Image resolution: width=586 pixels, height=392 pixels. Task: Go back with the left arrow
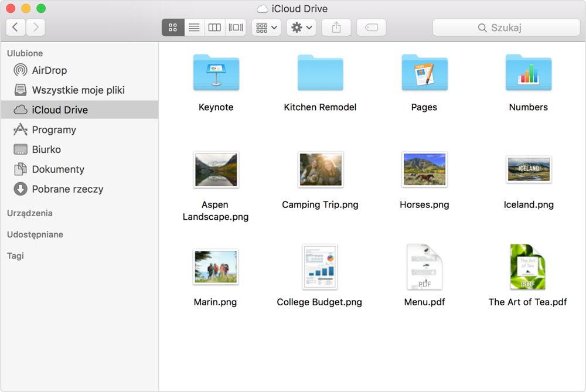coord(16,28)
